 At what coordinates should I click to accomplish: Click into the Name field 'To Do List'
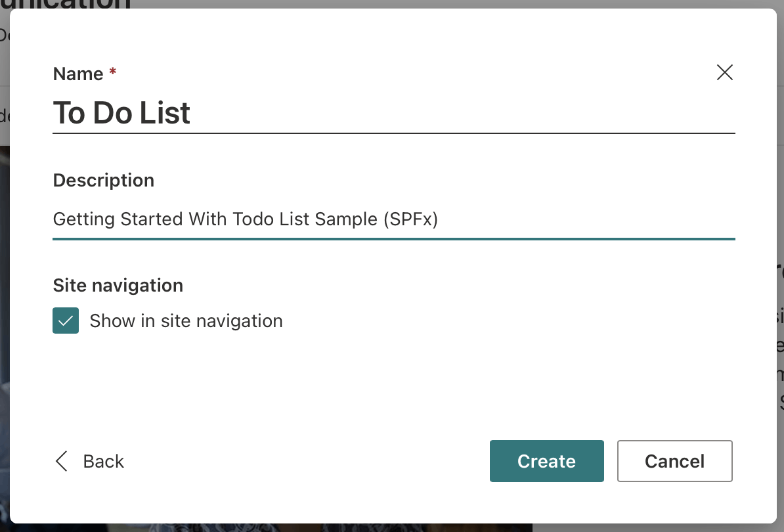click(121, 113)
